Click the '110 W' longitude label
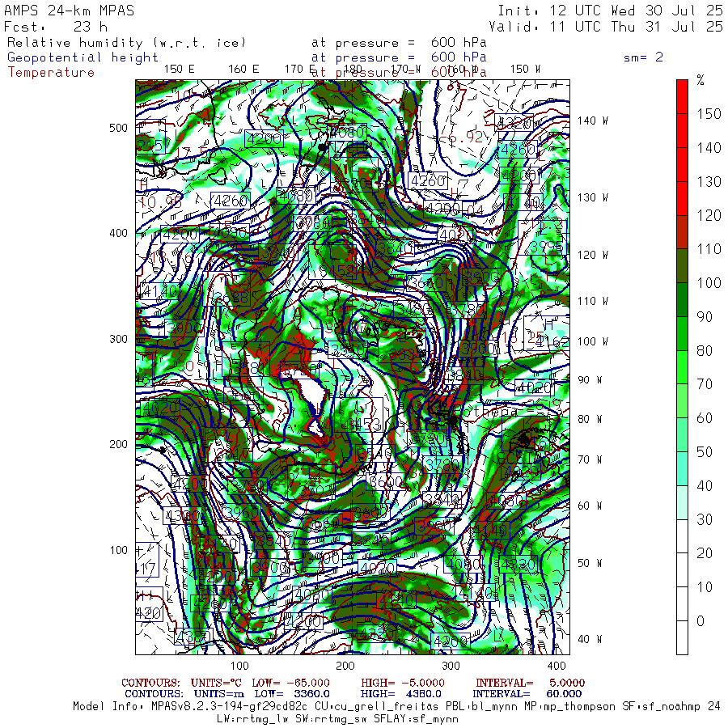 click(x=592, y=302)
